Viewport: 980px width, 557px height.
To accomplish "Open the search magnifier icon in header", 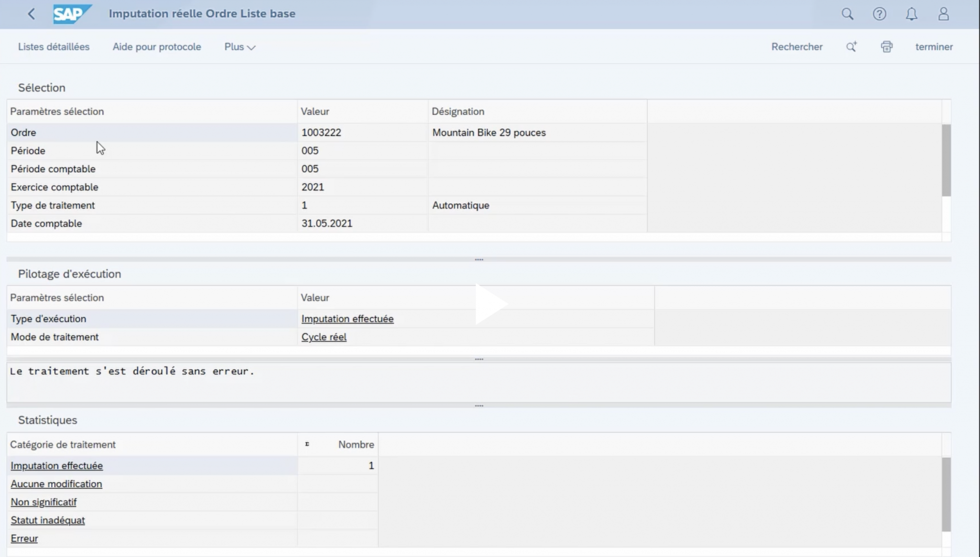I will pyautogui.click(x=847, y=14).
